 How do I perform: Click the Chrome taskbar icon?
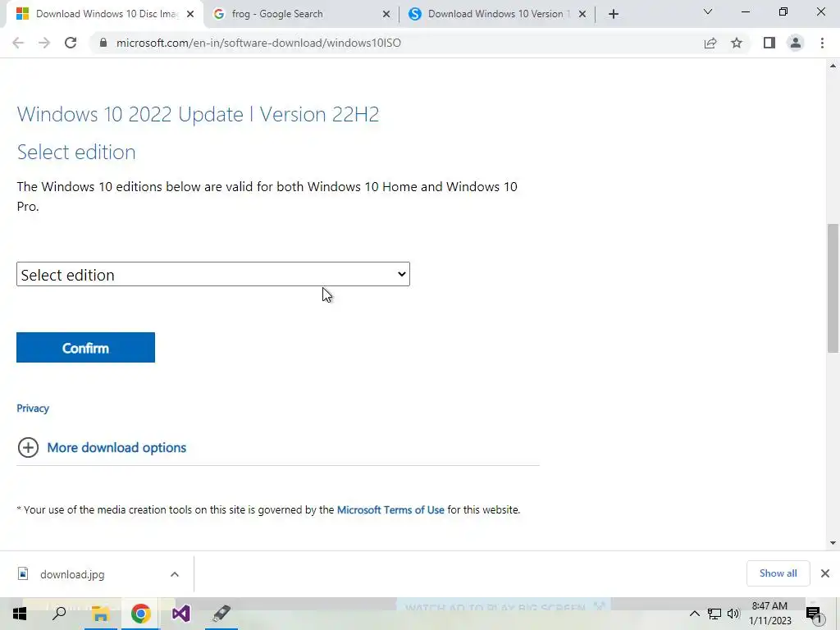[x=141, y=614]
